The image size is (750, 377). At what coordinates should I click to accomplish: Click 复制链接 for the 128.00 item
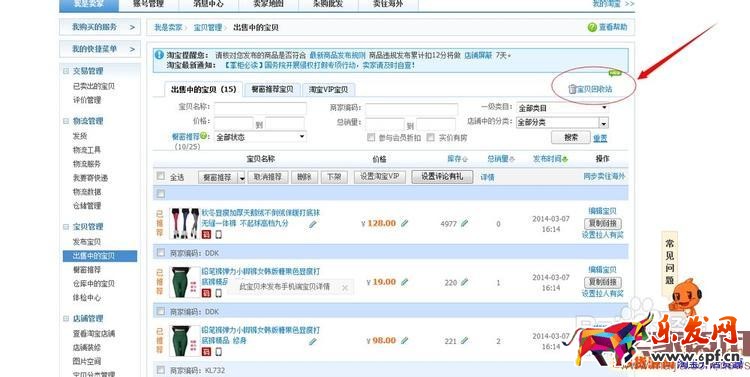603,223
